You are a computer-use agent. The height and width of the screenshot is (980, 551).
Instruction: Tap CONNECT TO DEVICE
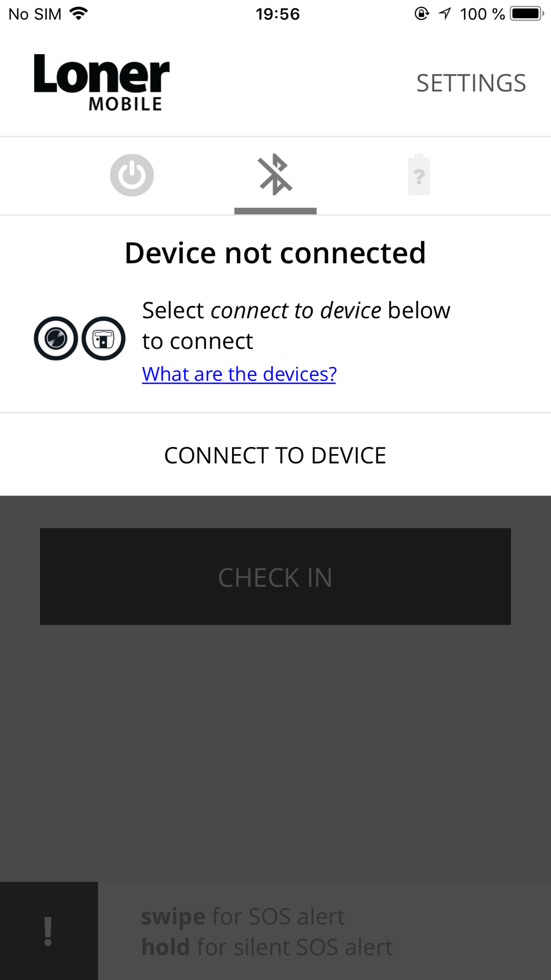point(275,455)
